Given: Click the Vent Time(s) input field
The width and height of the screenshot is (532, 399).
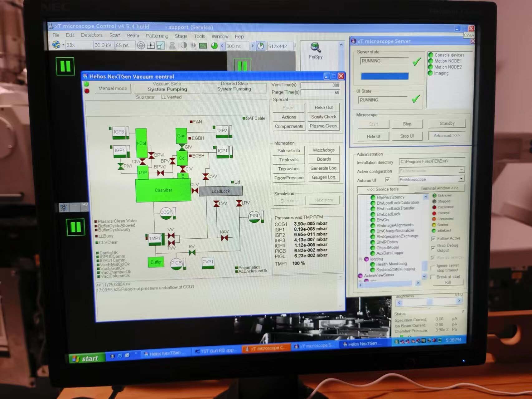Looking at the screenshot, I should pyautogui.click(x=320, y=85).
